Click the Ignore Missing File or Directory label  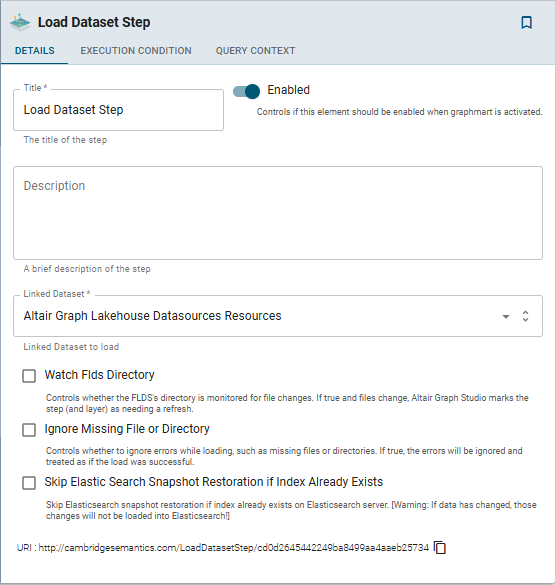point(127,429)
